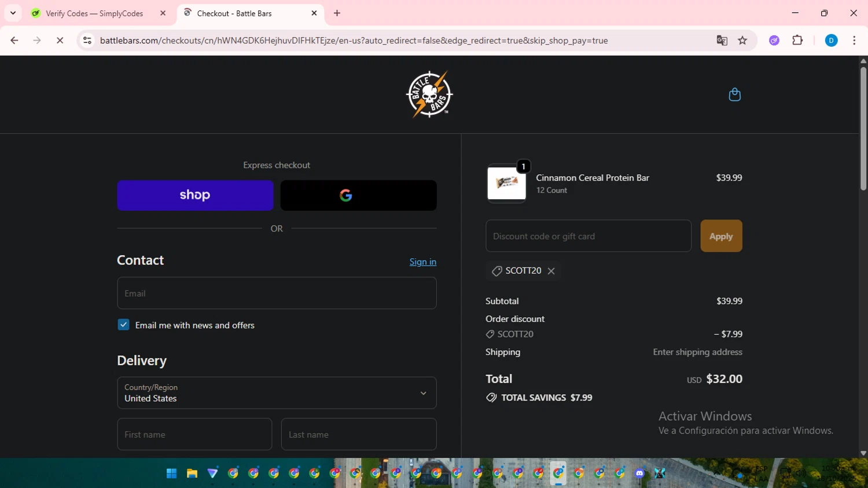The height and width of the screenshot is (488, 868).
Task: Click the TOTAL SAVINGS $7.99 text
Action: click(546, 398)
